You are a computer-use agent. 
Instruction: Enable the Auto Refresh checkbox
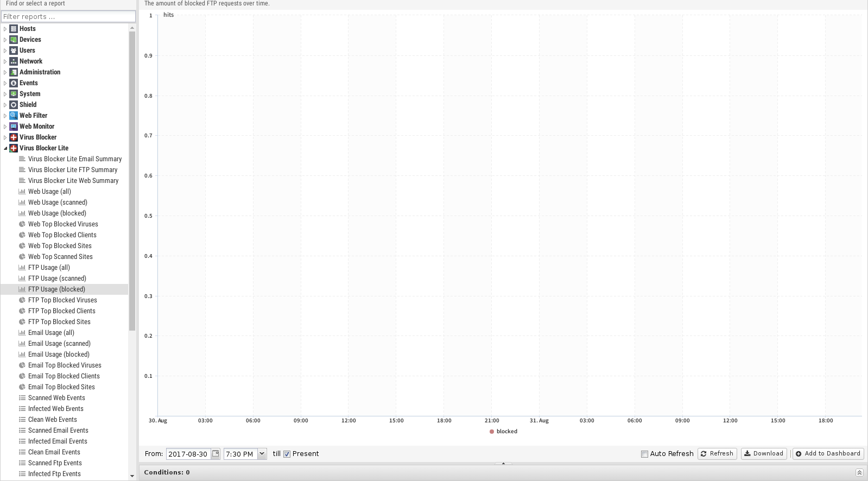tap(644, 454)
